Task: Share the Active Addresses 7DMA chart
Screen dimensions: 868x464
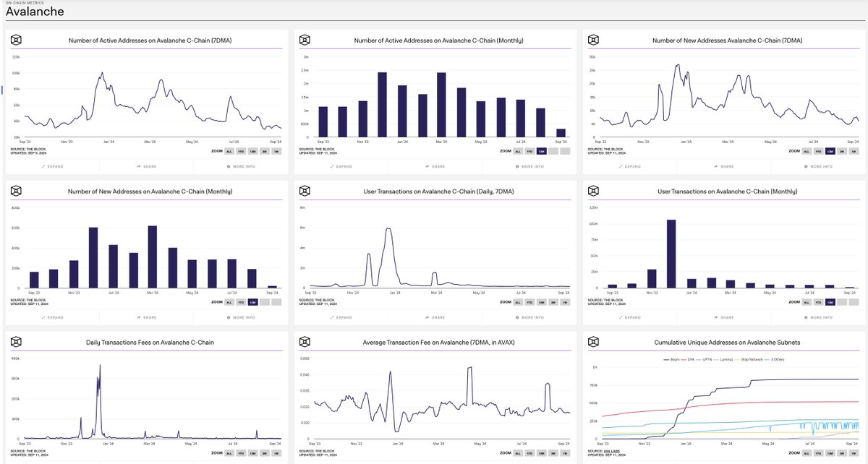Action: 148,166
